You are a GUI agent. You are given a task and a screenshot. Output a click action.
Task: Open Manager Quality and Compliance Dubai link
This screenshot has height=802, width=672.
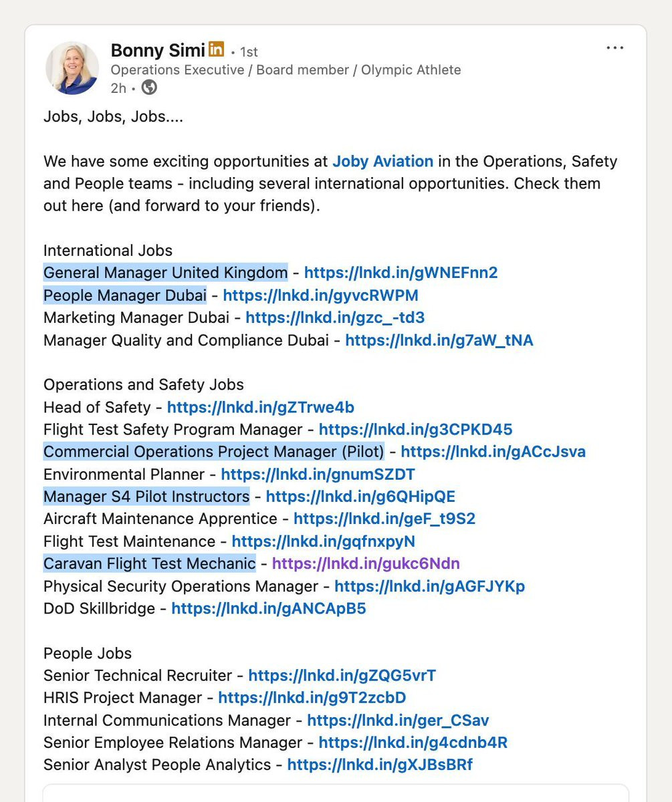(x=439, y=340)
